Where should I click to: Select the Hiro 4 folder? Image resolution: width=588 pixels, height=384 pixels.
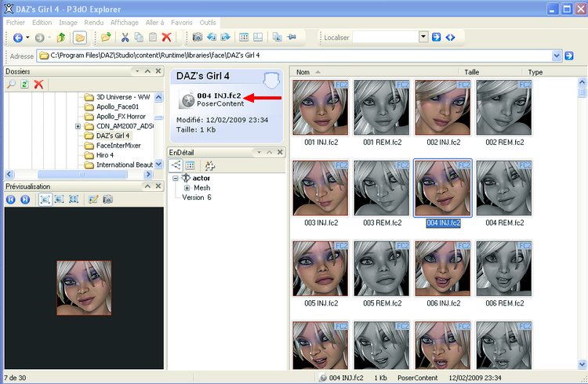(104, 155)
